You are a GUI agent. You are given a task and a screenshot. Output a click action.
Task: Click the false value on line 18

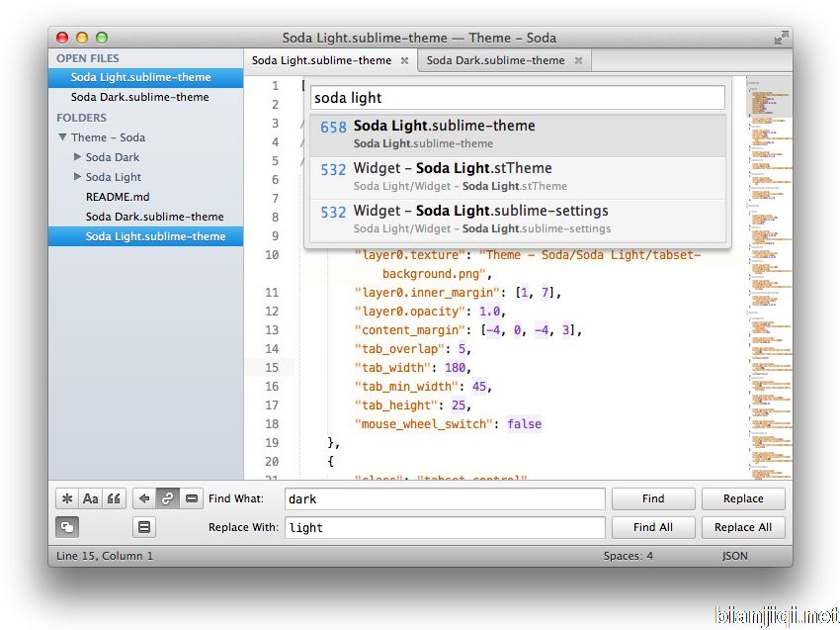click(x=525, y=424)
